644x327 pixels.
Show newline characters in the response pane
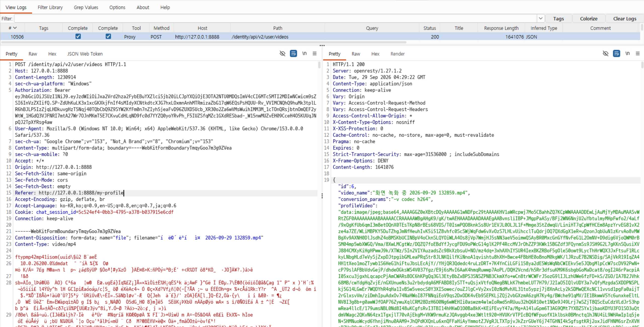pos(627,53)
